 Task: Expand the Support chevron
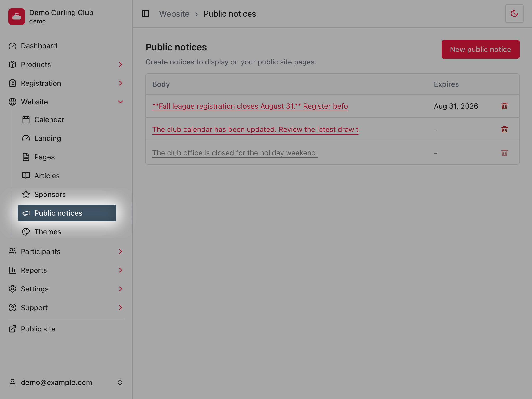click(120, 308)
